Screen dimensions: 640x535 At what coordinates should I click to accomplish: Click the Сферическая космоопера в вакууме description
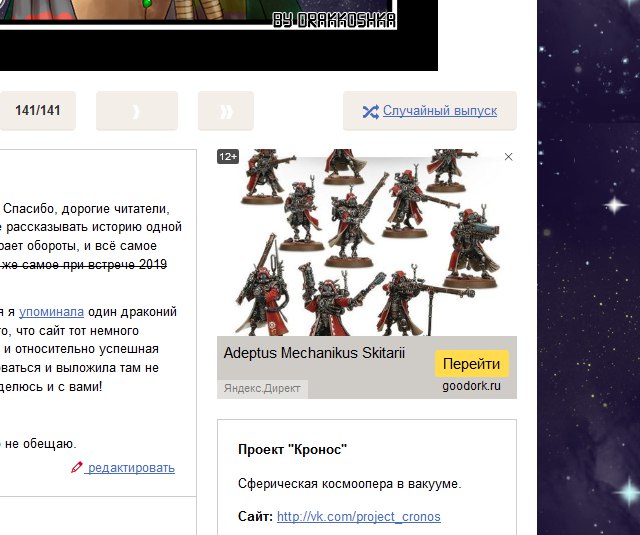[349, 484]
